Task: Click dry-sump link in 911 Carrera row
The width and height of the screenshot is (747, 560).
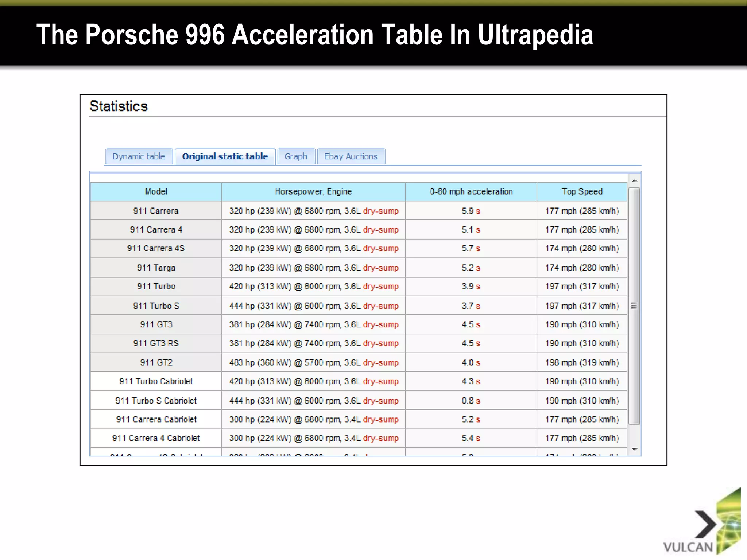Action: [x=380, y=211]
